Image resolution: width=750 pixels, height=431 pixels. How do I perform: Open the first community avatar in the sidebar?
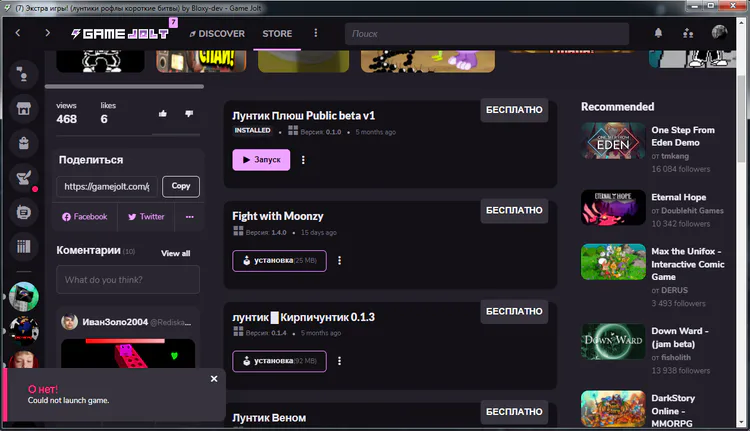pyautogui.click(x=23, y=297)
